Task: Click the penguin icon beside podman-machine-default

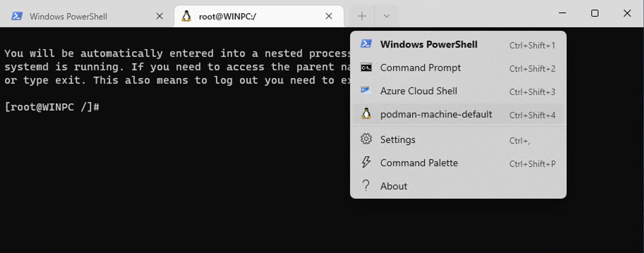Action: point(366,114)
